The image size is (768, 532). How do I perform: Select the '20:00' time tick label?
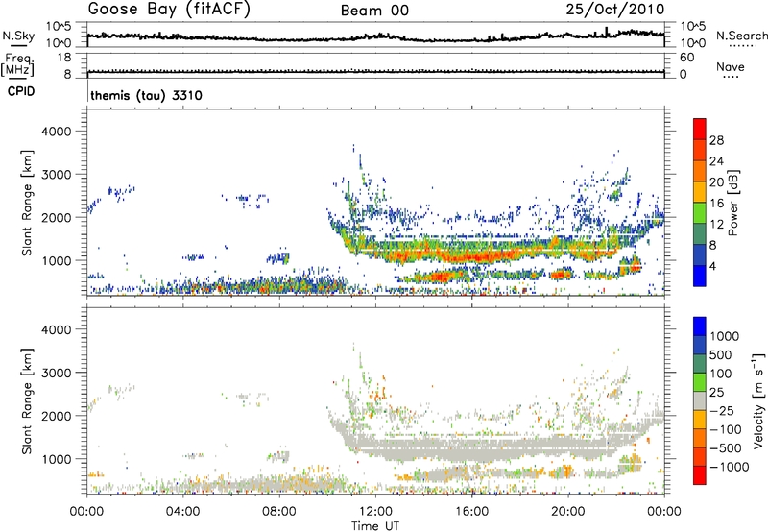point(567,512)
